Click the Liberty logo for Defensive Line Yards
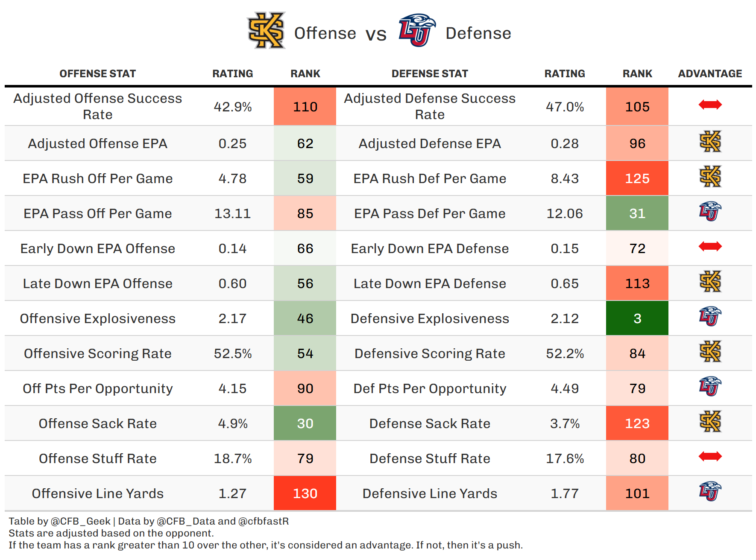Screen dimensions: 756x560 pos(710,492)
